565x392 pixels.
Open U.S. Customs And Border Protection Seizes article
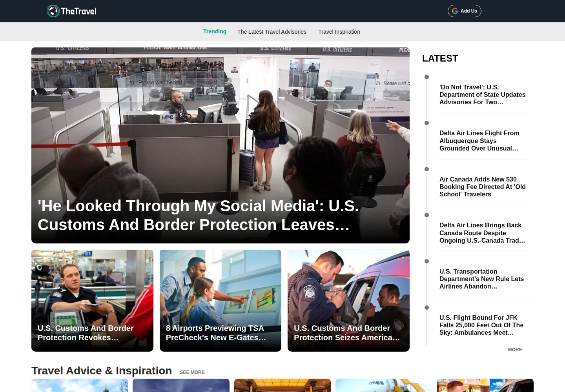pos(348,301)
